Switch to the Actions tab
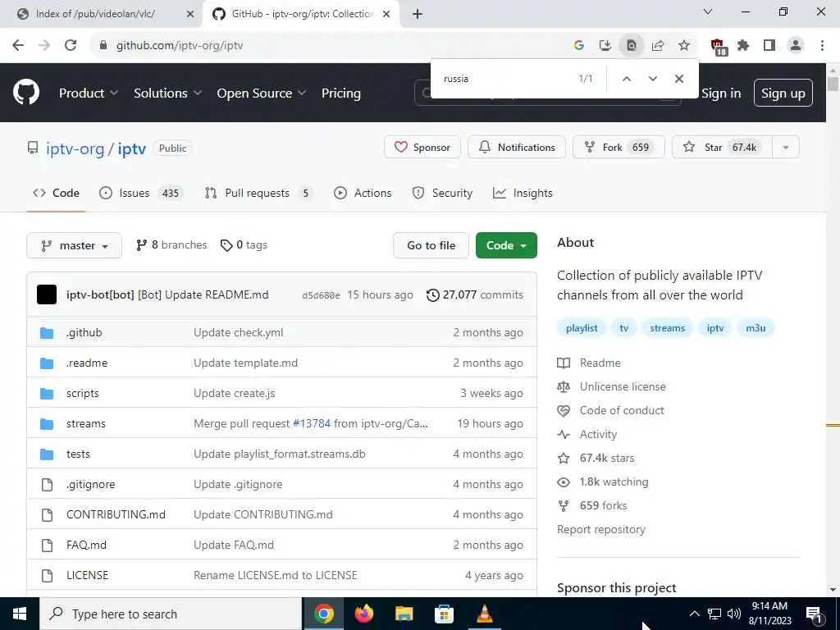This screenshot has height=630, width=840. (x=363, y=193)
